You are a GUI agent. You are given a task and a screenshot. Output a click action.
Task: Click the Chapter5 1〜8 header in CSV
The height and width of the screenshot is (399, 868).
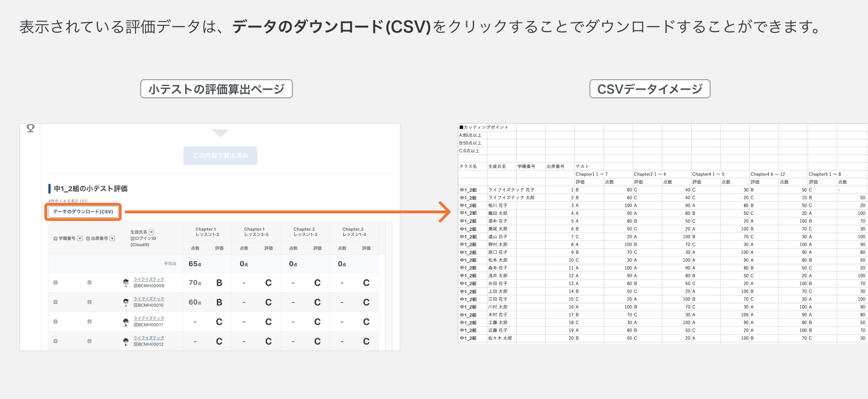click(825, 174)
